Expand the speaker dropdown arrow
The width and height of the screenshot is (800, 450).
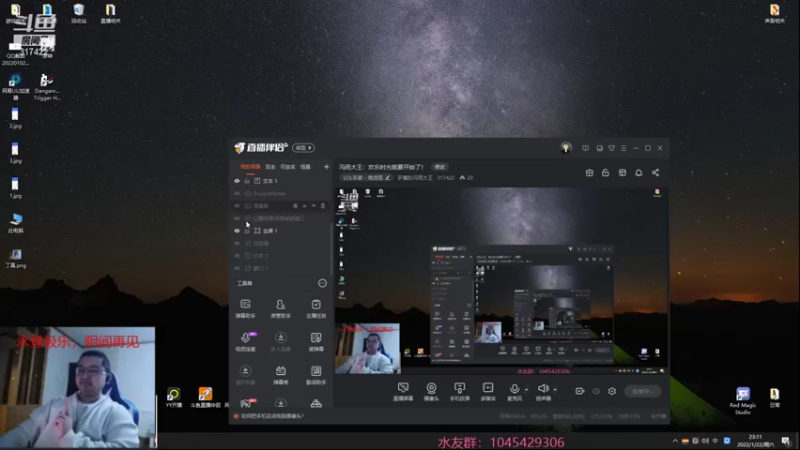[x=555, y=390]
